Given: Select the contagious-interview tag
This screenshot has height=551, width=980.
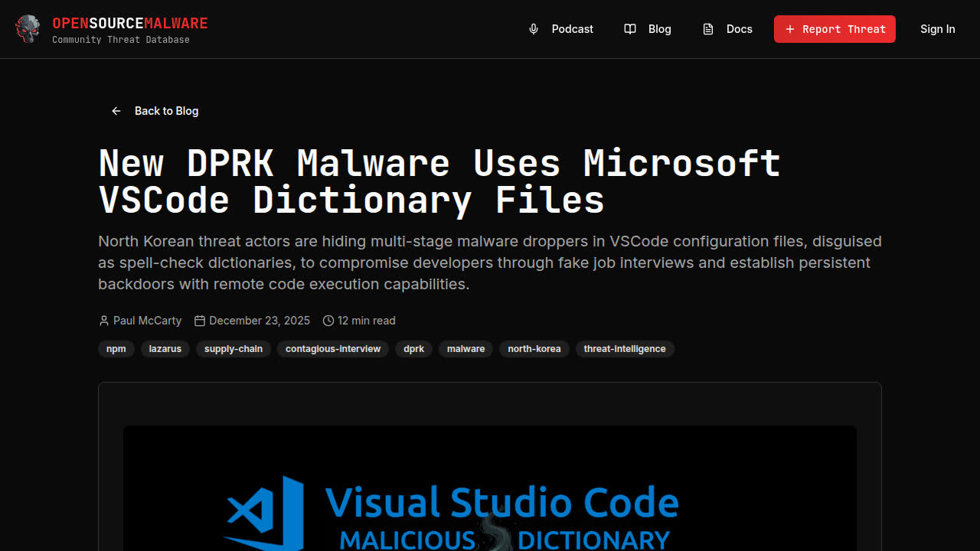Looking at the screenshot, I should (333, 349).
